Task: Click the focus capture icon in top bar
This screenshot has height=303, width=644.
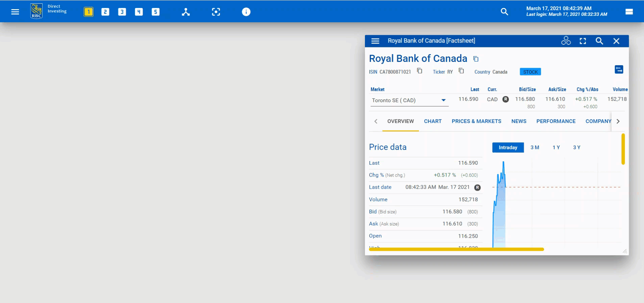Action: [x=216, y=12]
